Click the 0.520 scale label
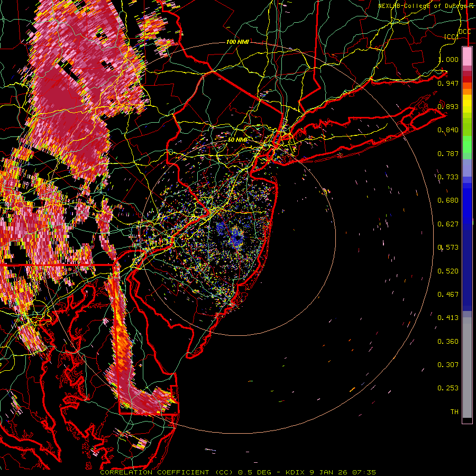476x476 pixels. pos(448,271)
